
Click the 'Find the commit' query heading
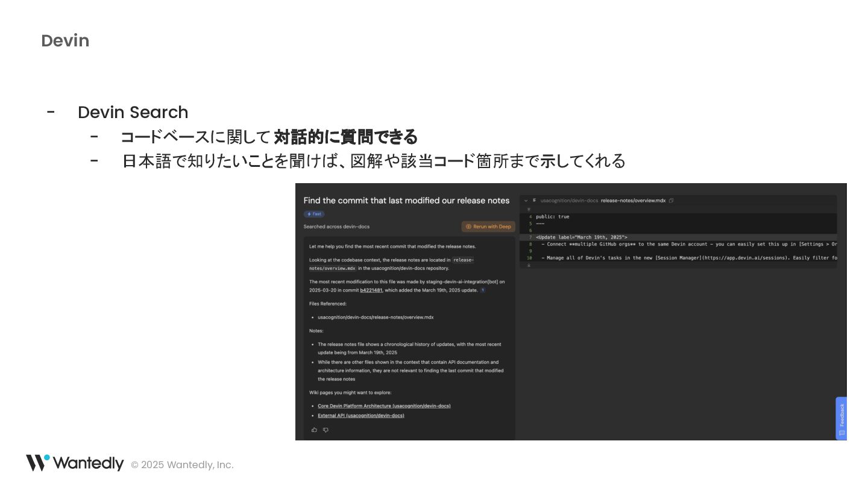tap(406, 201)
